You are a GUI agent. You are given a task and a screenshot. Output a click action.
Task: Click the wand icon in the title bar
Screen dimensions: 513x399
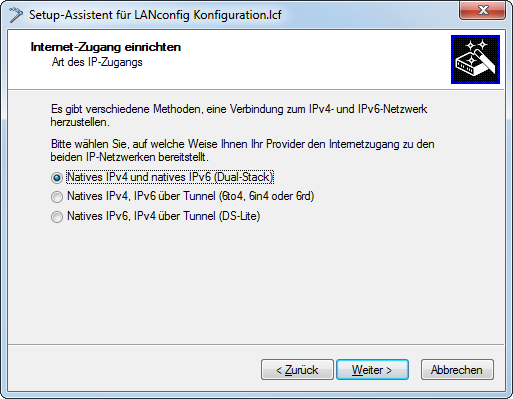pyautogui.click(x=15, y=15)
